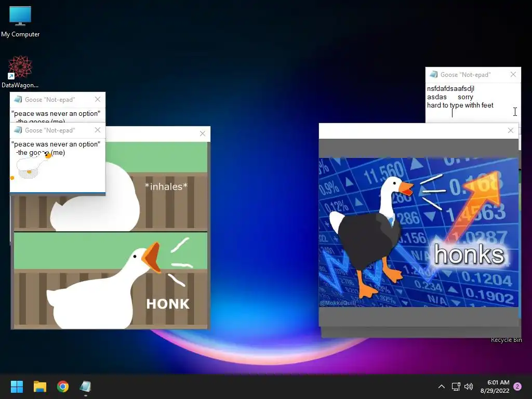Click the 'hard to type withh feet' text line
Viewport: 532px width, 399px height.
click(460, 105)
